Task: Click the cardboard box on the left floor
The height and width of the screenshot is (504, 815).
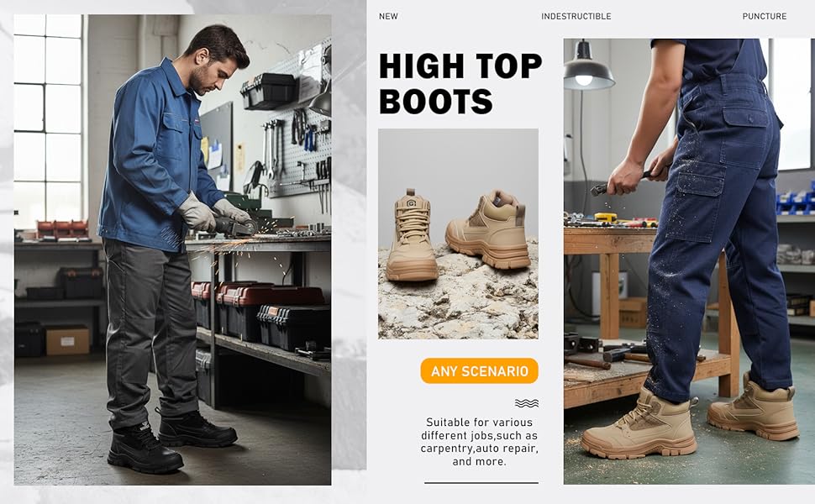Action: point(67,339)
